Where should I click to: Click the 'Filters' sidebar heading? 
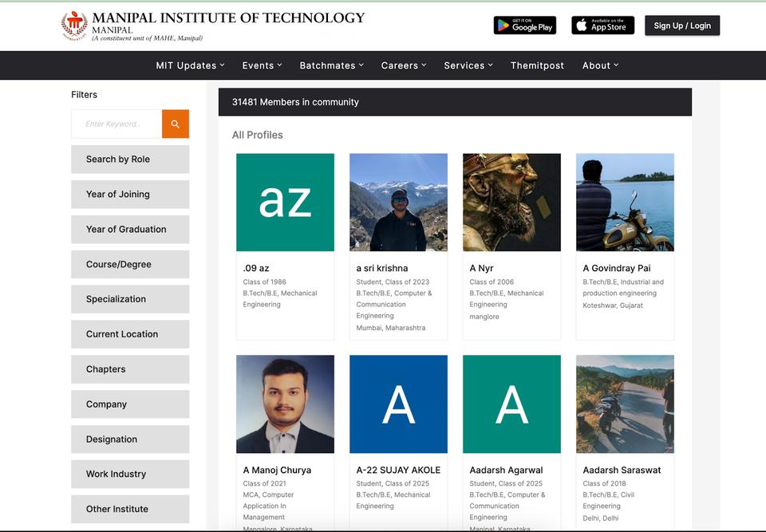(84, 95)
